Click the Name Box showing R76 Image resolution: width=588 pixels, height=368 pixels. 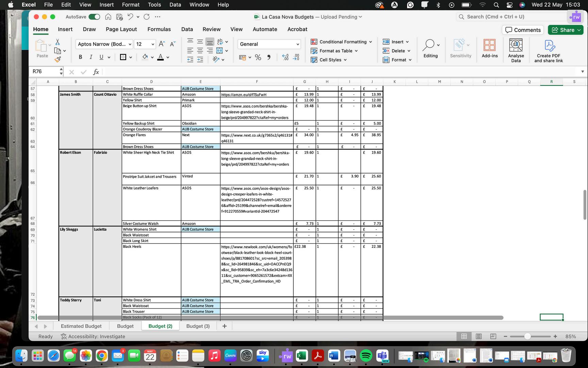tap(45, 72)
